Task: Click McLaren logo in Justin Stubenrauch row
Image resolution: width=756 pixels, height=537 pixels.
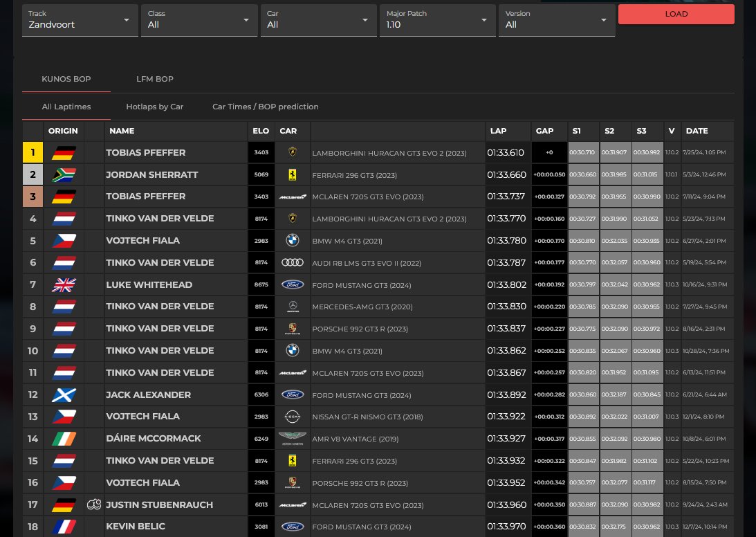Action: [293, 505]
